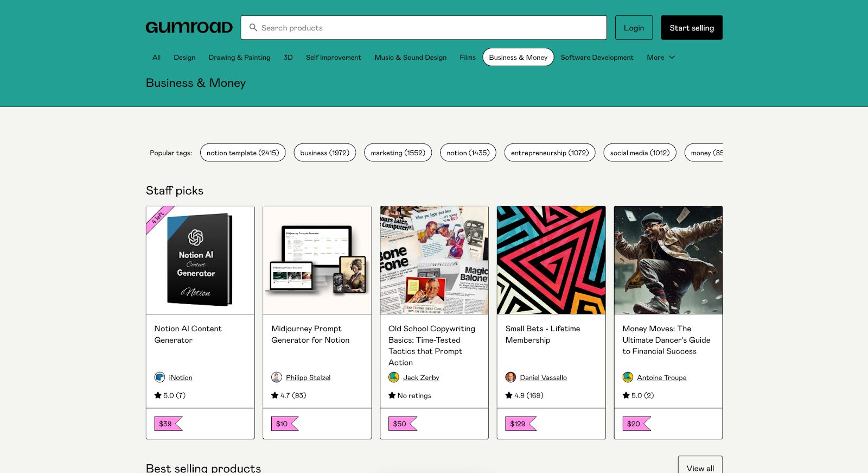This screenshot has height=473, width=868.
Task: Open Small Bets membership cover image
Action: tap(551, 260)
